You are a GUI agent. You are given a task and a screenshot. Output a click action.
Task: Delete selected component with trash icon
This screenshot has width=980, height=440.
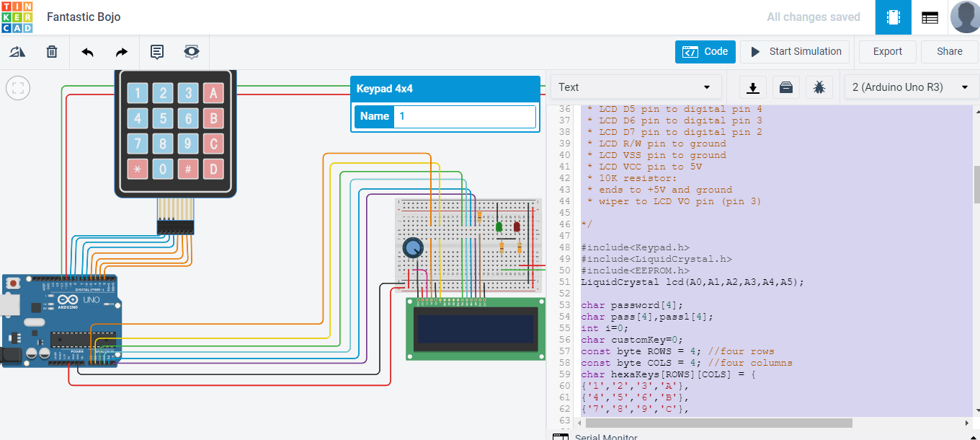click(x=52, y=52)
